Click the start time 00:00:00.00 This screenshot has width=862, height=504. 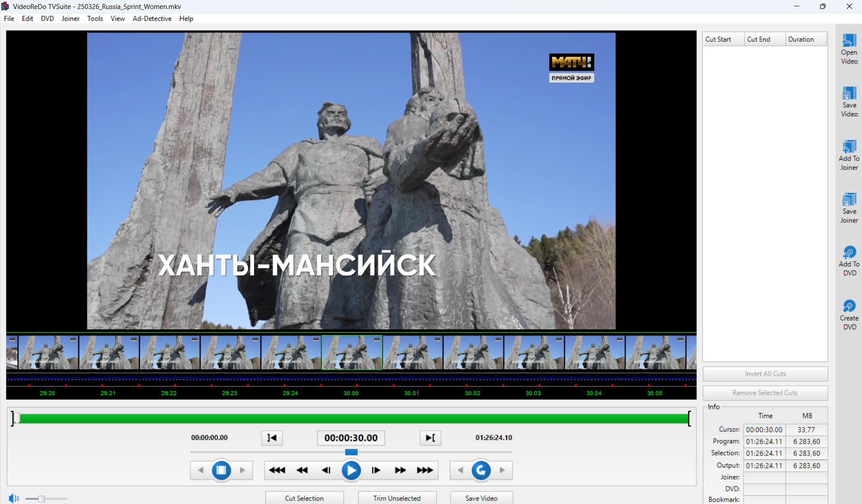click(x=209, y=437)
